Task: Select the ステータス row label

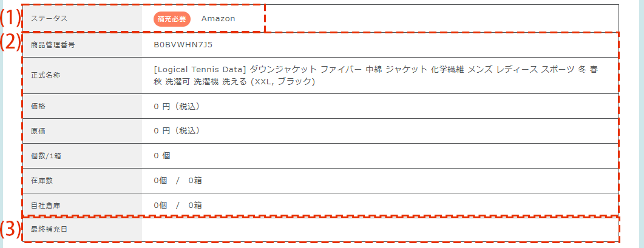Action: coord(49,18)
